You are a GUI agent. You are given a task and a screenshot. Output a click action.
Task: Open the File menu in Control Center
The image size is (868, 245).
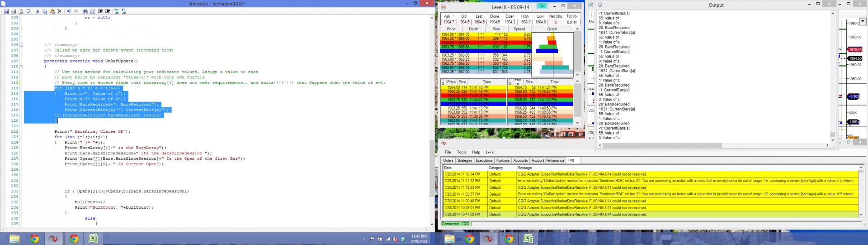pyautogui.click(x=448, y=152)
